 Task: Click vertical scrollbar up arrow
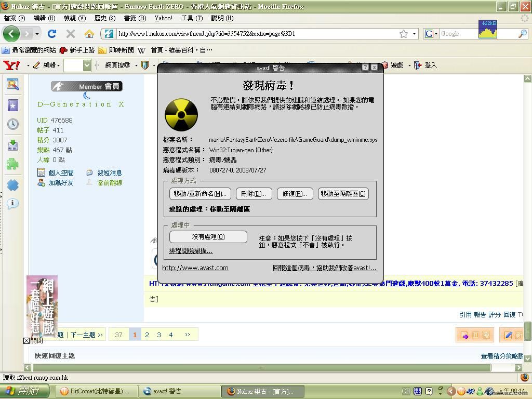coord(528,79)
